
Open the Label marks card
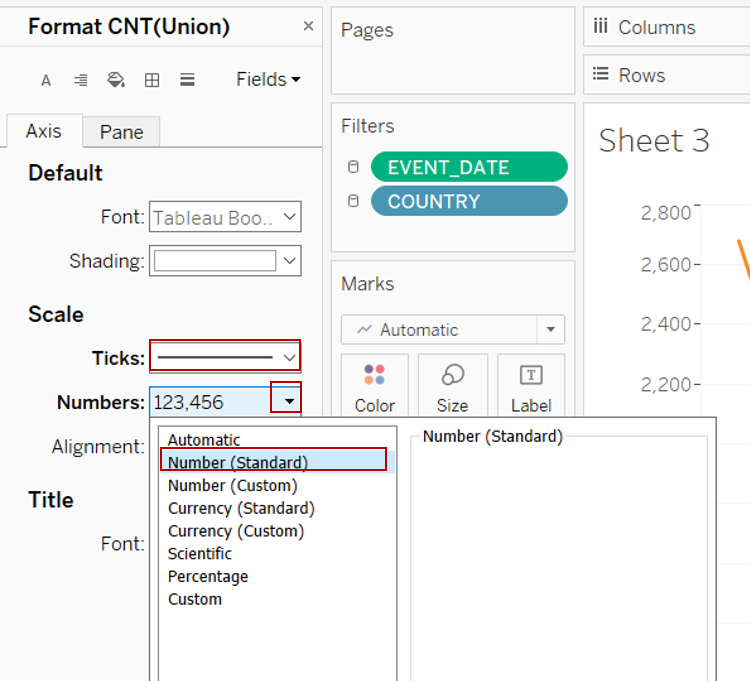click(530, 385)
